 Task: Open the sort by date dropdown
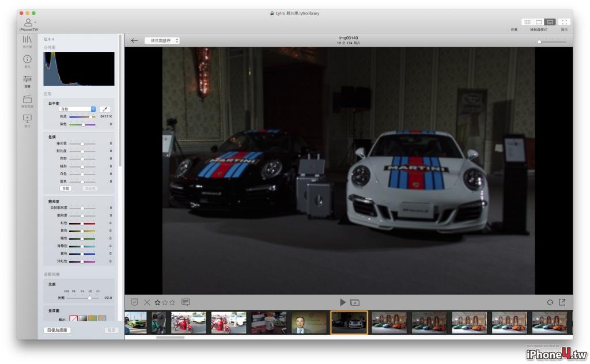point(162,41)
